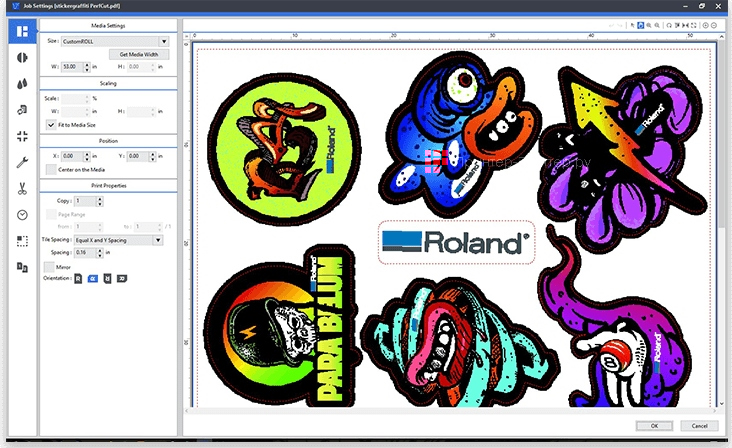Viewport: 732px width, 448px height.
Task: Click the Get Media Width button
Action: pyautogui.click(x=138, y=54)
